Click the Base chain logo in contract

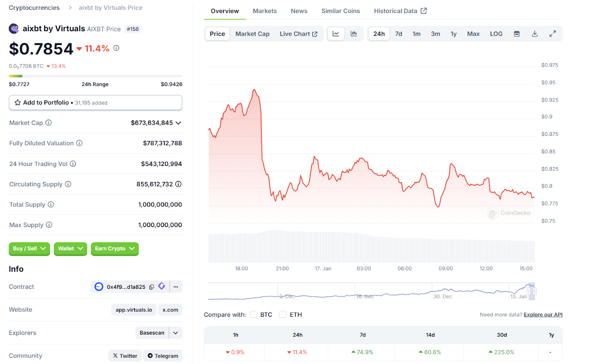(99, 287)
